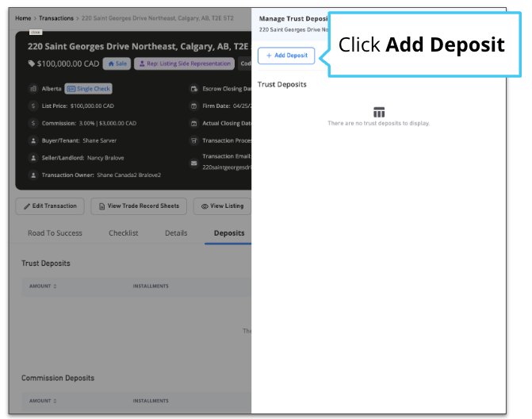The height and width of the screenshot is (419, 532).
Task: Click the Add Deposit button
Action: 286,56
